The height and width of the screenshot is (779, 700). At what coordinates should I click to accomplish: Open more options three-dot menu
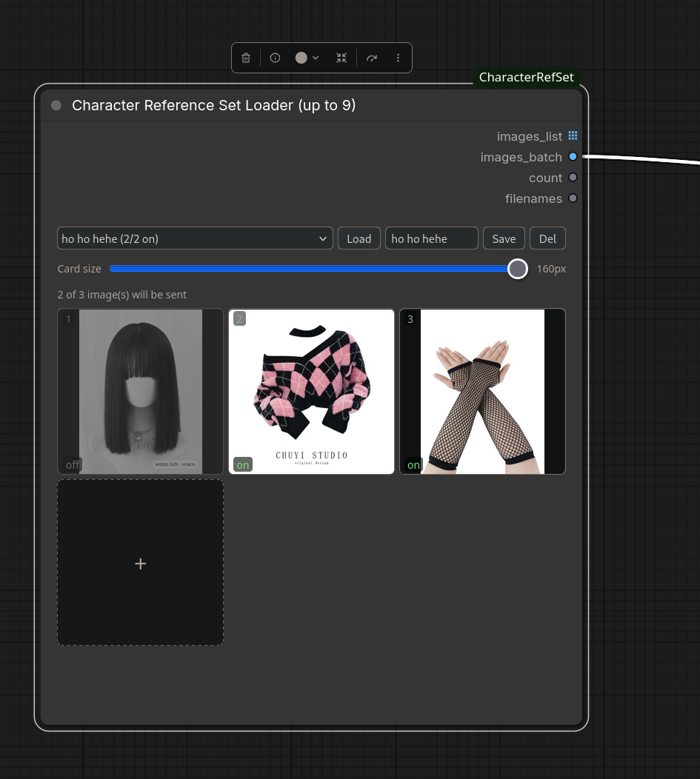tap(398, 58)
